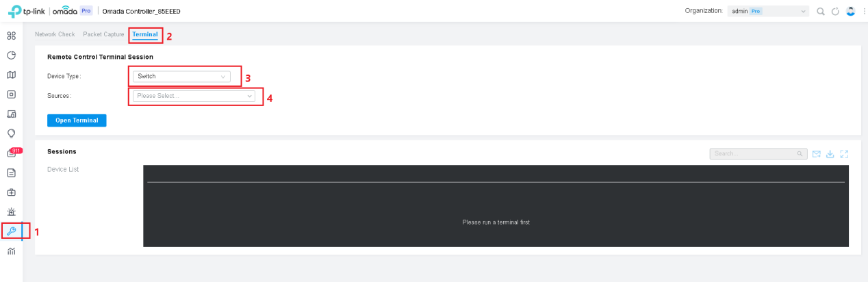The image size is (868, 282).
Task: Open the Statistics pie chart sidebar icon
Action: click(11, 55)
